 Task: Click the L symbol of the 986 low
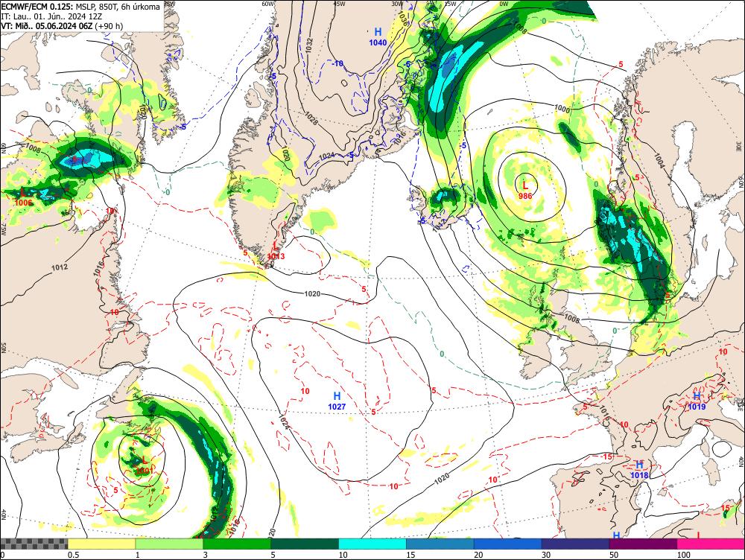point(525,185)
